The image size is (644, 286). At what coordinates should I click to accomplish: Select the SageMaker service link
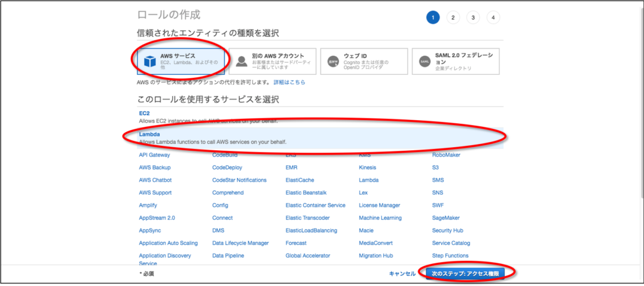(x=447, y=217)
